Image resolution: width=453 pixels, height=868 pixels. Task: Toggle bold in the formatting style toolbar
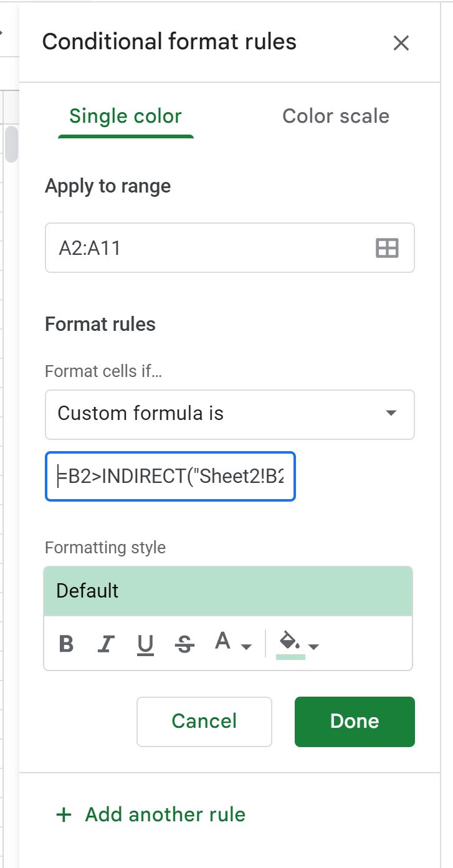(66, 644)
